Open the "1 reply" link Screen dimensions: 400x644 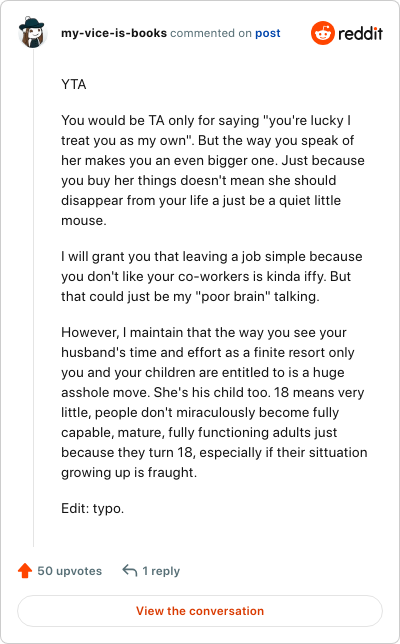coord(161,571)
